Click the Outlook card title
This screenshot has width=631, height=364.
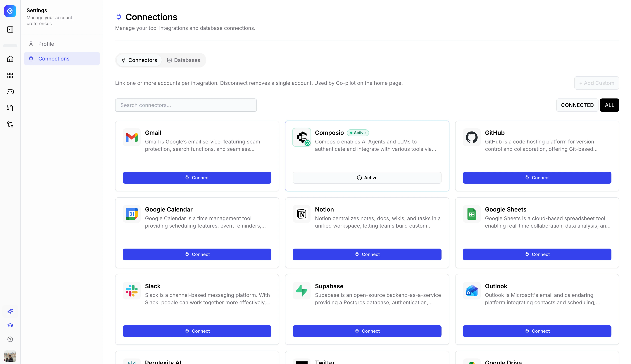[x=496, y=286]
